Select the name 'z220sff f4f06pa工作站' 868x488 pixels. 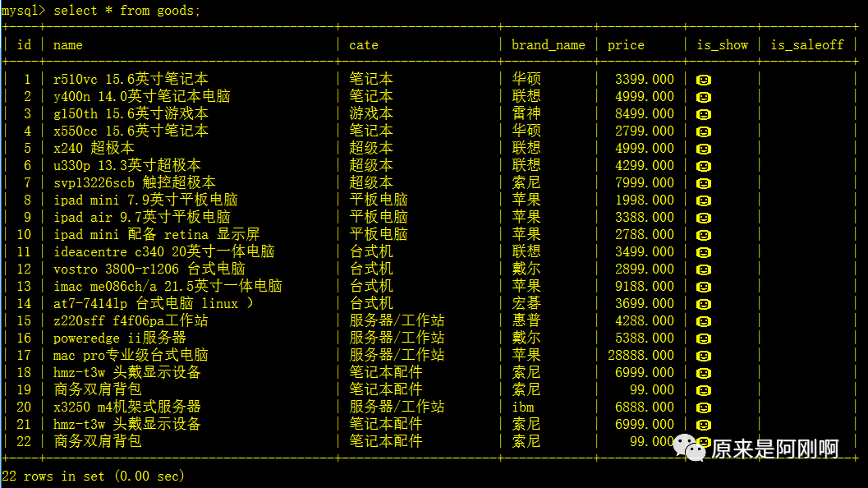[x=131, y=320]
